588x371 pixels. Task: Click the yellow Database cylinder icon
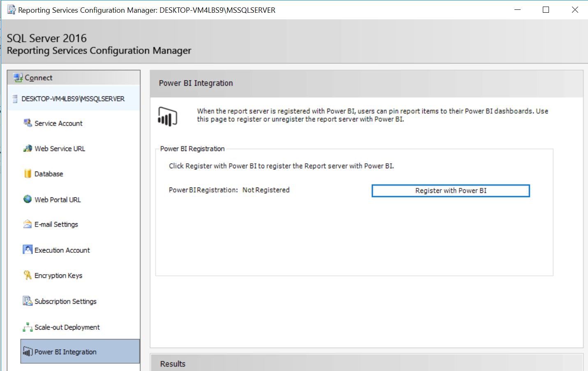click(x=28, y=174)
